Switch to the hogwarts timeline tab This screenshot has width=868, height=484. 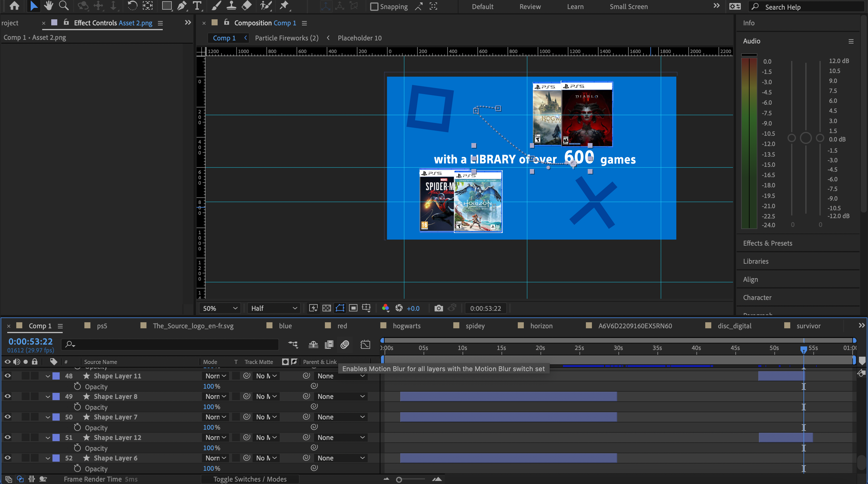[406, 326]
